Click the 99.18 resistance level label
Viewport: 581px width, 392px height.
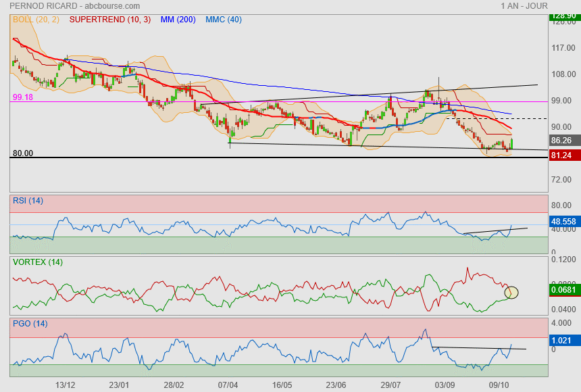(x=23, y=97)
